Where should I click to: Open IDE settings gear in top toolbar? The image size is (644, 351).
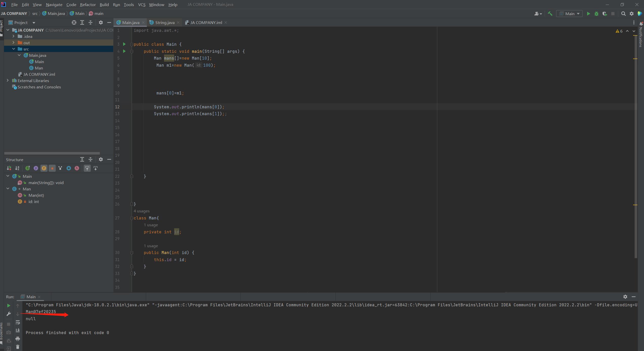tap(632, 14)
